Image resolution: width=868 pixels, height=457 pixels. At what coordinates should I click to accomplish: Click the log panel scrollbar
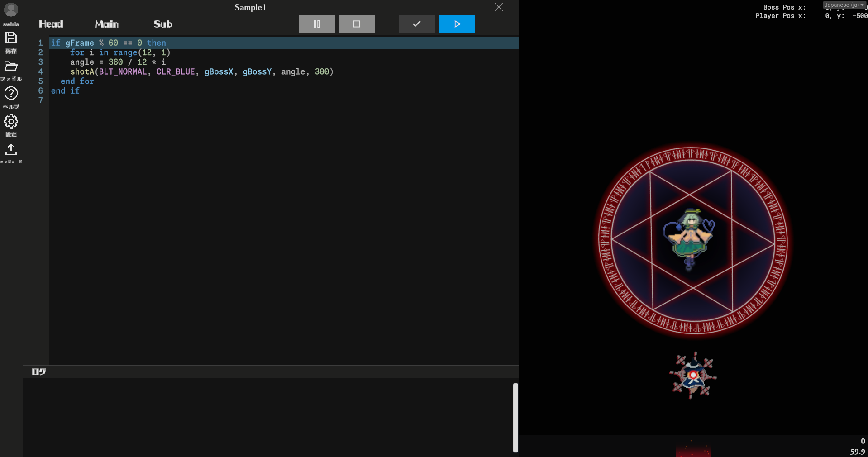click(x=515, y=418)
